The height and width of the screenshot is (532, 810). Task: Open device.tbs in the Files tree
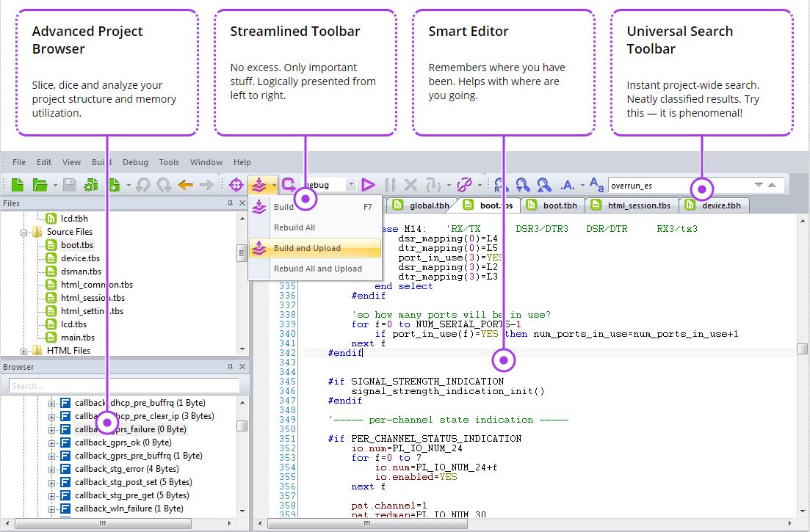point(80,258)
